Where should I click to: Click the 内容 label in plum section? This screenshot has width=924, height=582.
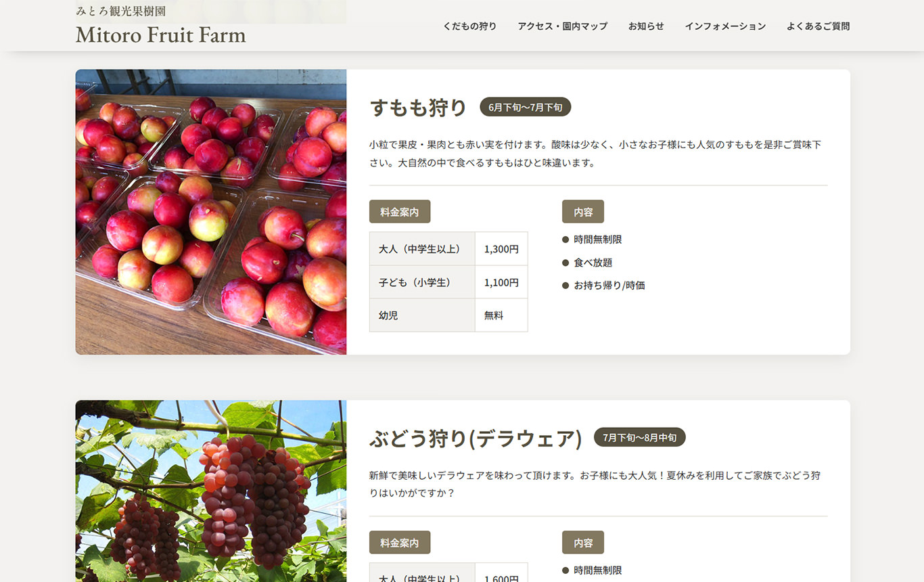583,212
